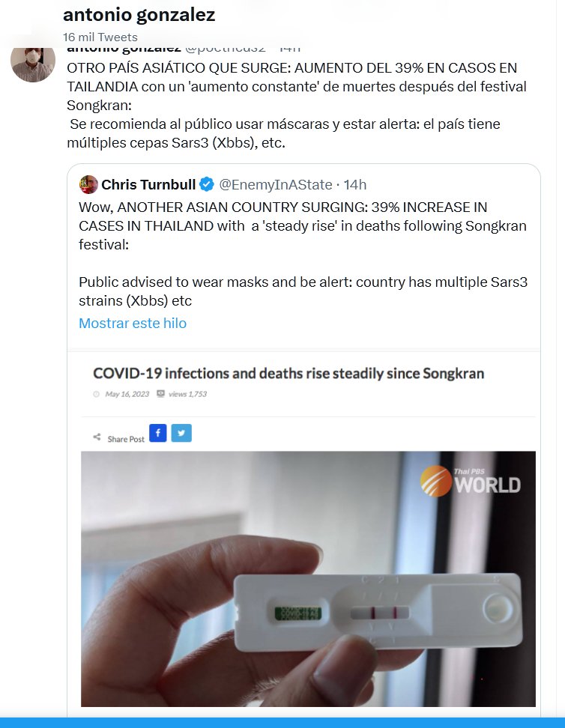
Task: Click the '16 mil Tweets' count
Action: [100, 37]
